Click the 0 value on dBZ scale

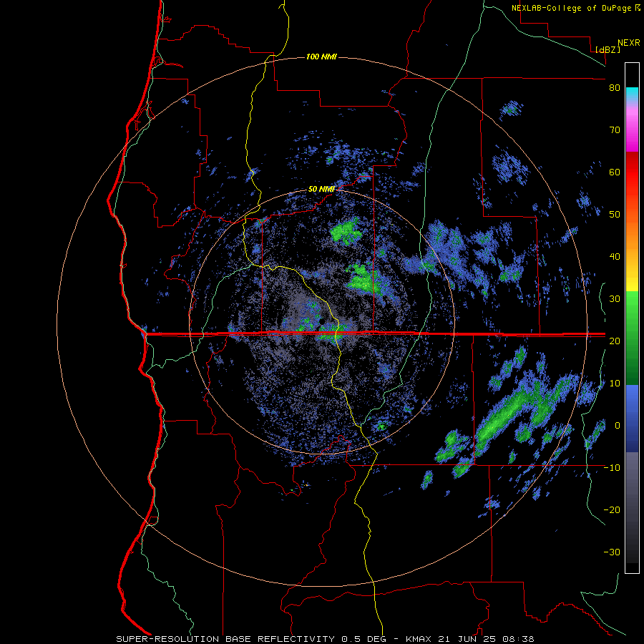tap(618, 426)
